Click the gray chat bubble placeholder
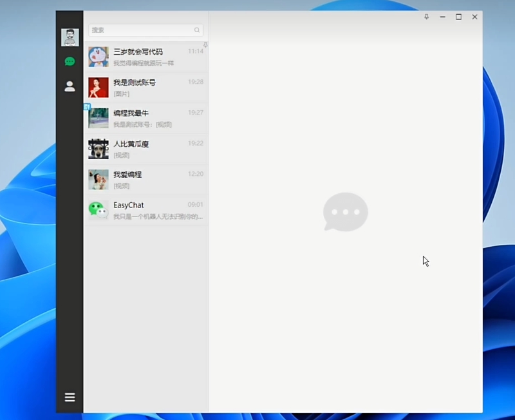 tap(346, 211)
